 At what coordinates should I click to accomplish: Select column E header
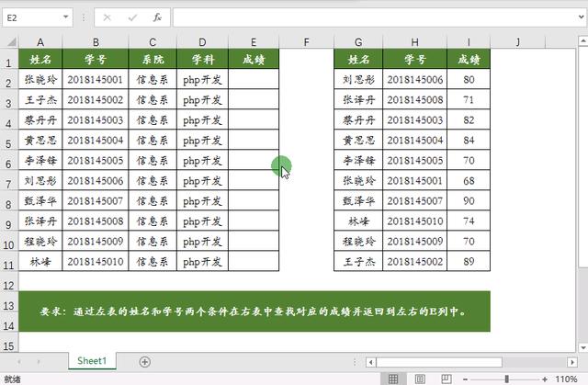[x=254, y=42]
